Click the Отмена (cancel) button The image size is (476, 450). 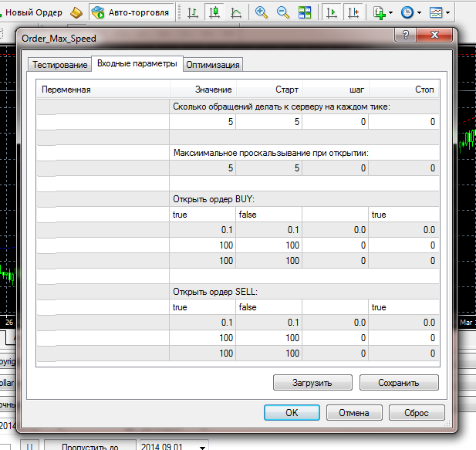point(354,413)
